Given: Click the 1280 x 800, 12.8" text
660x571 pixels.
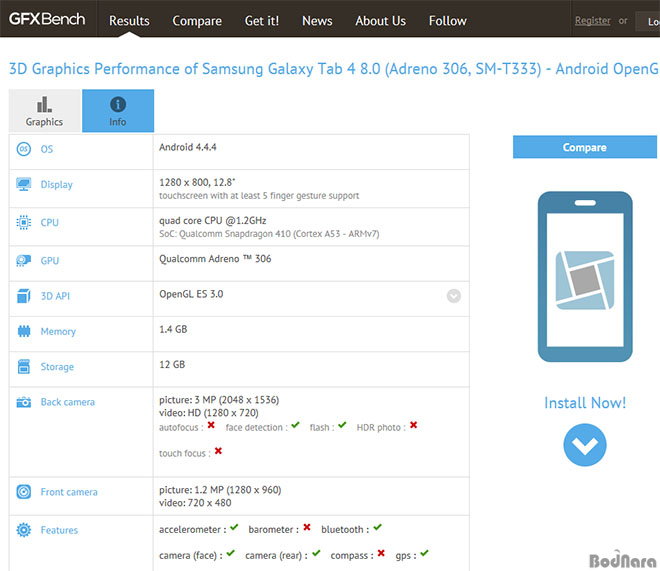Looking at the screenshot, I should point(197,182).
